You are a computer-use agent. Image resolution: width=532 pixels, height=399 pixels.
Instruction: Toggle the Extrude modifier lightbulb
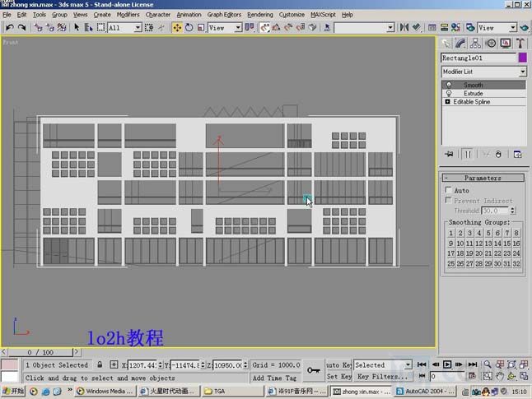pyautogui.click(x=449, y=93)
